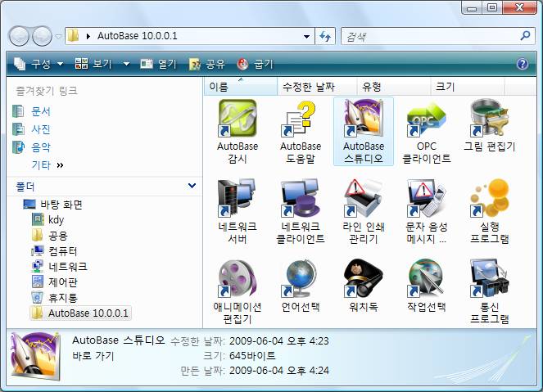
Task: Click the 열기 open toolbar button
Action: pyautogui.click(x=158, y=64)
